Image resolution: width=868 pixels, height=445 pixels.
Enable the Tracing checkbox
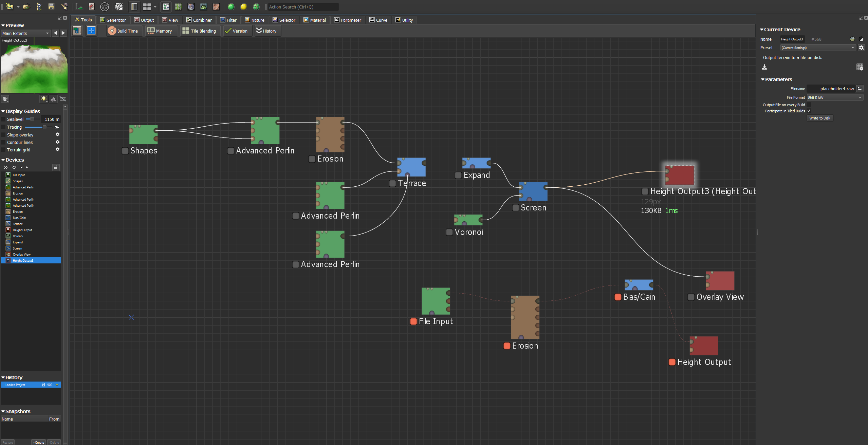[3, 127]
